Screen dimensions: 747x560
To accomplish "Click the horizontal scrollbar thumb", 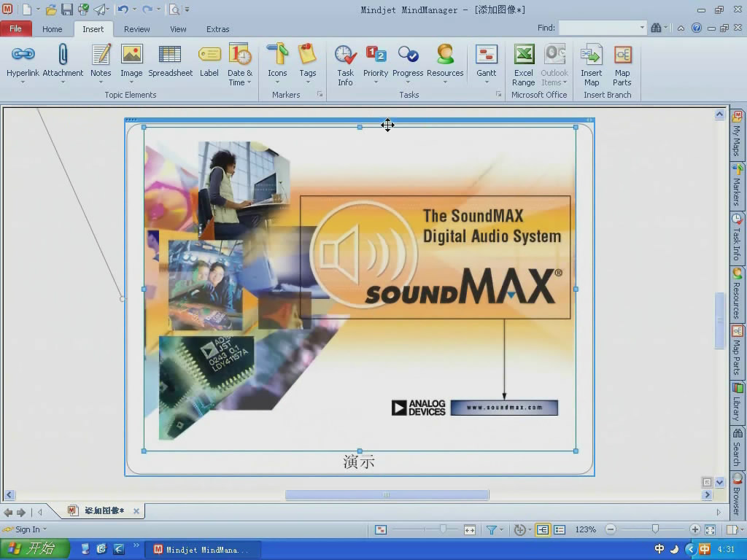I will point(387,495).
